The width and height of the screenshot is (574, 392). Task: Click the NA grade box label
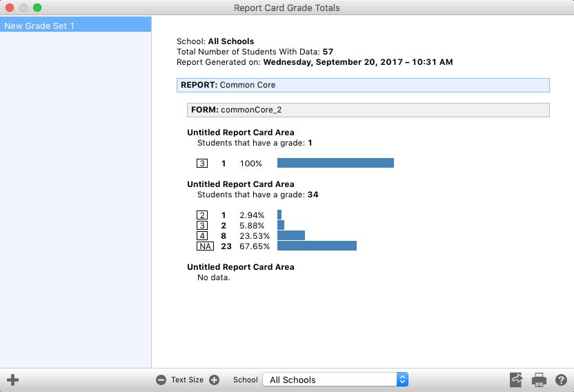(x=205, y=246)
